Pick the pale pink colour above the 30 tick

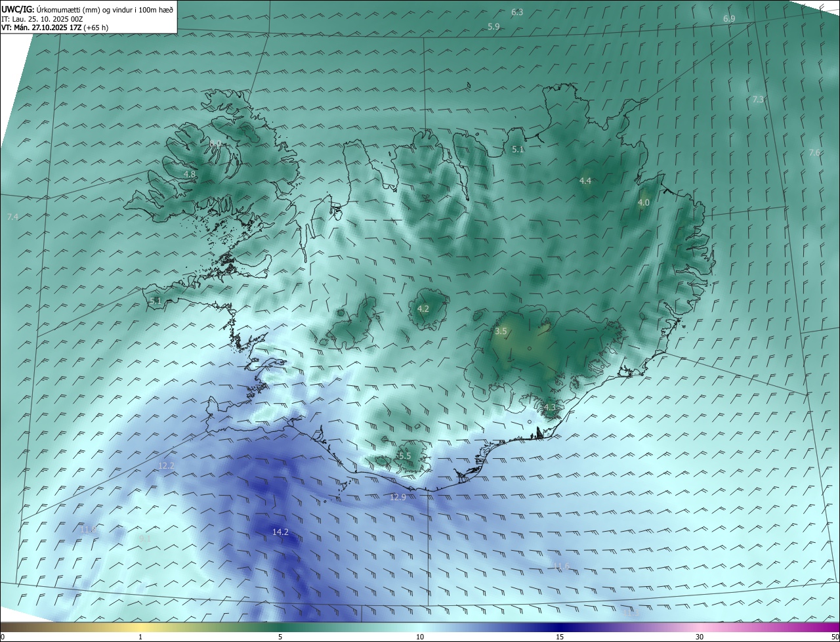point(700,627)
